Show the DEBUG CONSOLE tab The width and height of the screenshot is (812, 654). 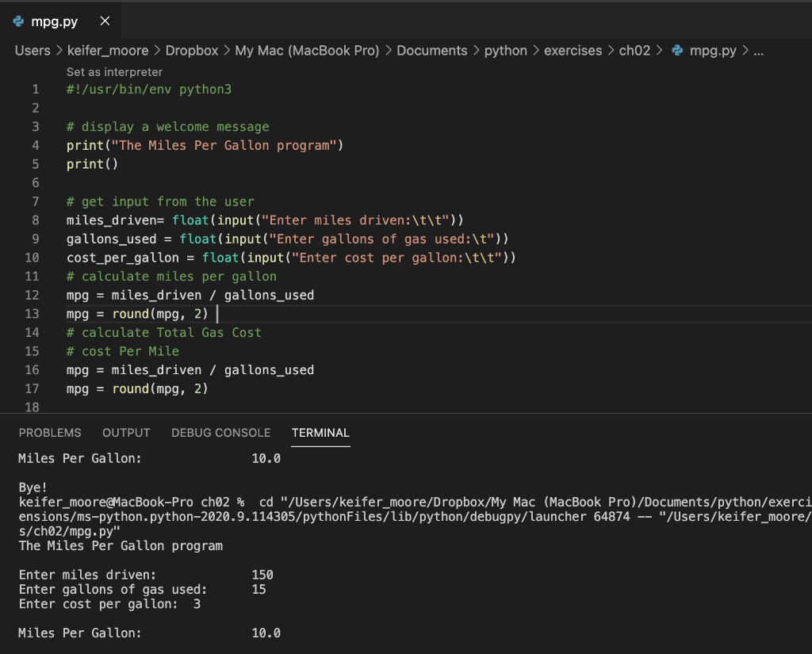tap(220, 433)
